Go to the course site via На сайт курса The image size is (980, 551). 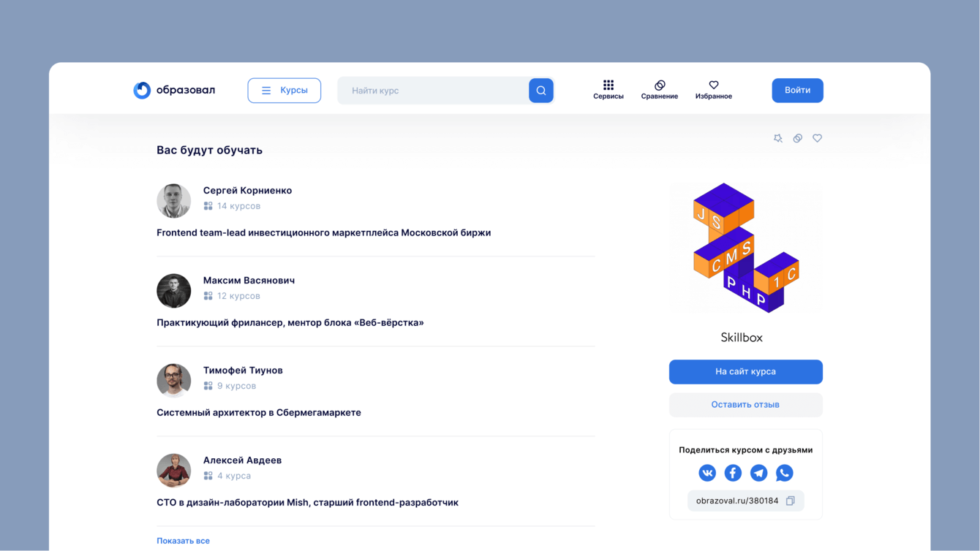(746, 372)
